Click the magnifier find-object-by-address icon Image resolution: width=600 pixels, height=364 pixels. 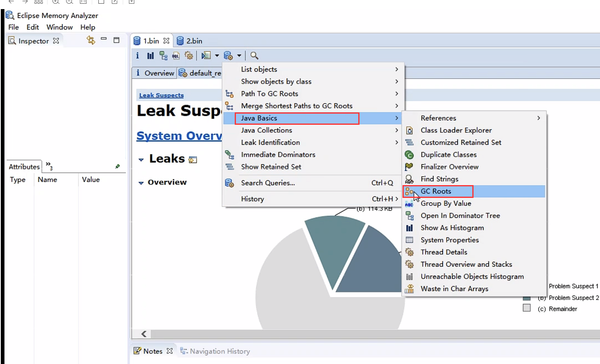[x=254, y=55]
